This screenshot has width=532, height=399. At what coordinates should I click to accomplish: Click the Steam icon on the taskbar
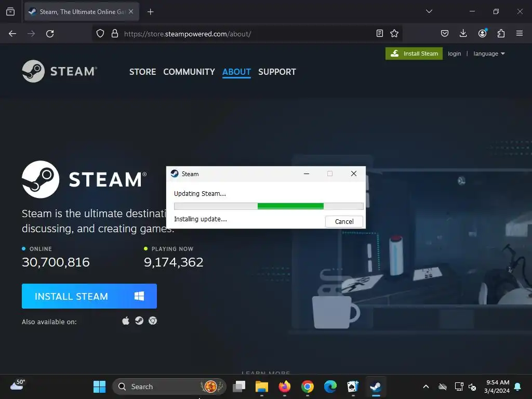tap(376, 387)
